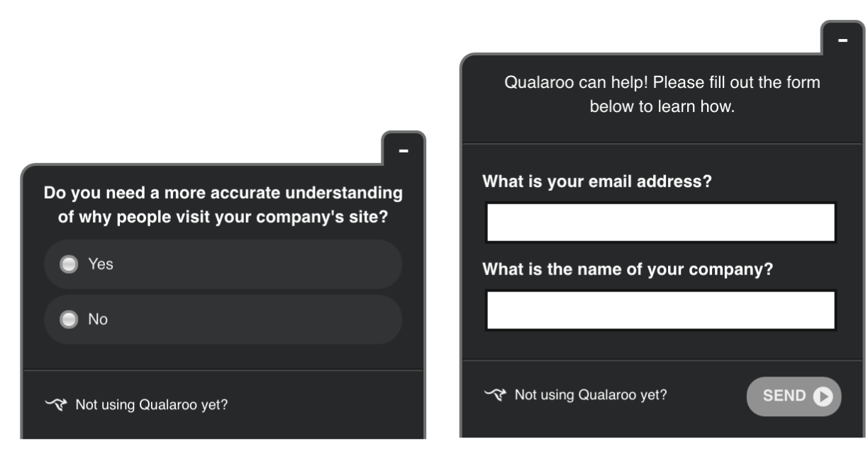Focus the email address input field
The width and height of the screenshot is (868, 451).
click(x=661, y=223)
